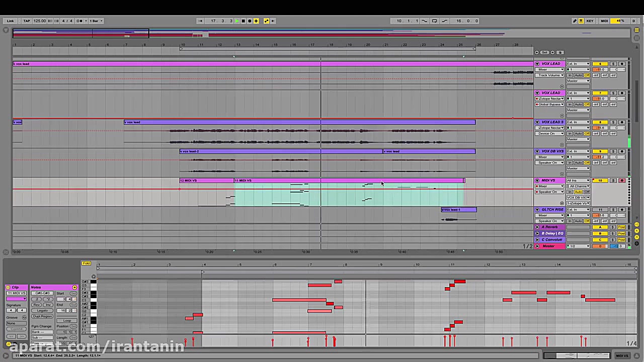Open the Global Bypass automation chooser
This screenshot has height=362, width=644.
550,104
